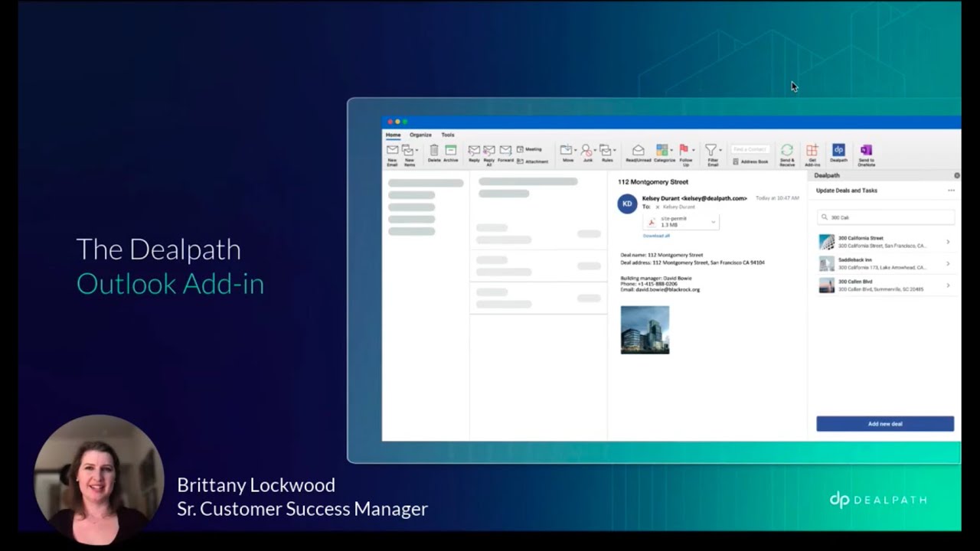Select the Saddleback Inn deal

[885, 263]
